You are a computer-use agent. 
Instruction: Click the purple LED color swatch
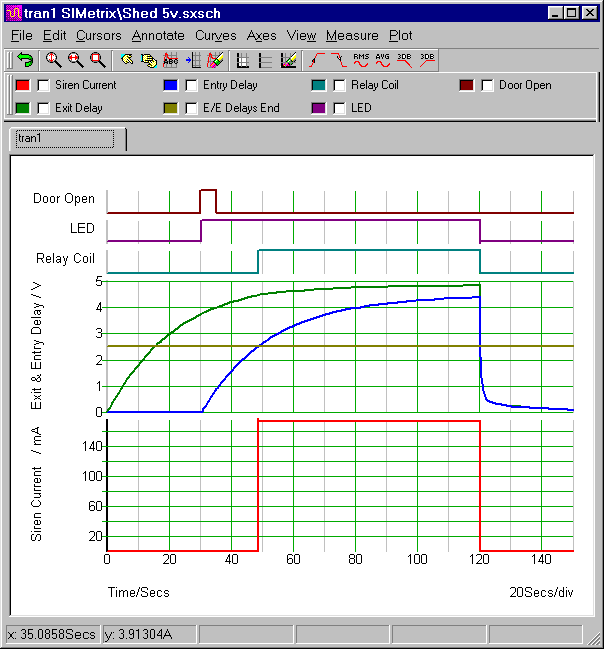tap(319, 108)
